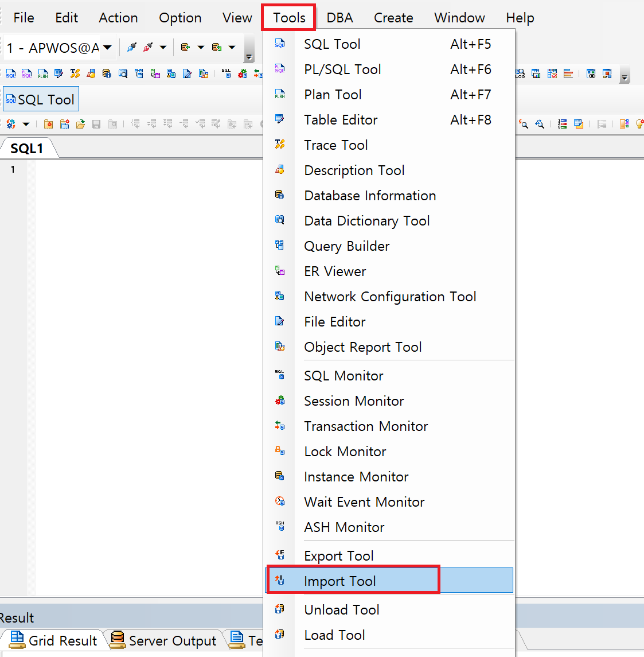Select ASH Monitor menu entry
Image resolution: width=644 pixels, height=657 pixels.
tap(389, 527)
